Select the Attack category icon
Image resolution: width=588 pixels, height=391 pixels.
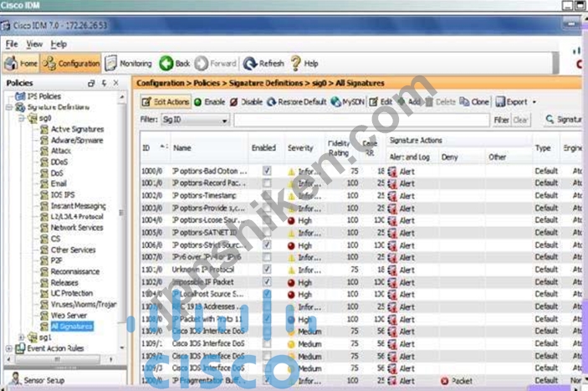click(44, 151)
